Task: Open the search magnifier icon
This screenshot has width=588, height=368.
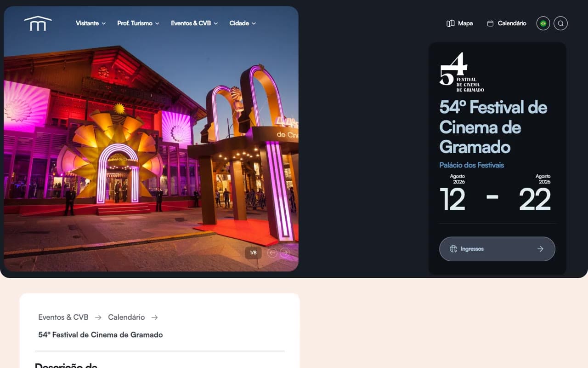Action: click(560, 23)
